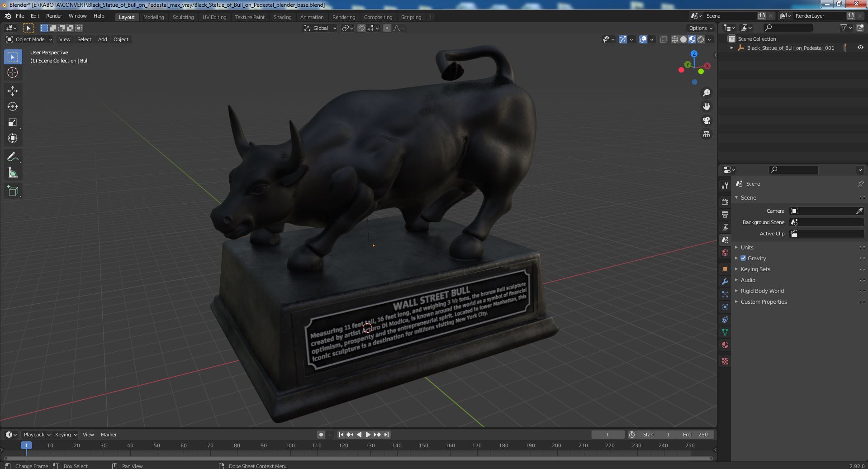Screen dimensions: 868x469
Task: Untick the Gravity checkbox
Action: [x=743, y=258]
